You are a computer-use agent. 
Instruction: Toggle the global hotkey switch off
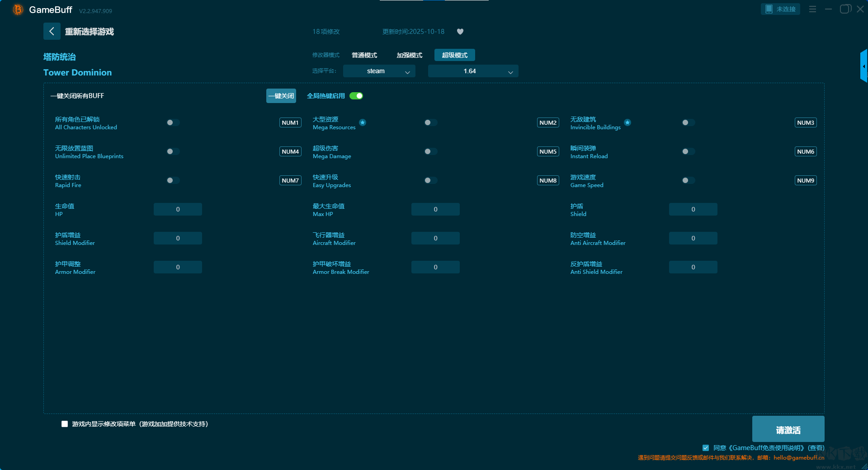[x=356, y=96]
